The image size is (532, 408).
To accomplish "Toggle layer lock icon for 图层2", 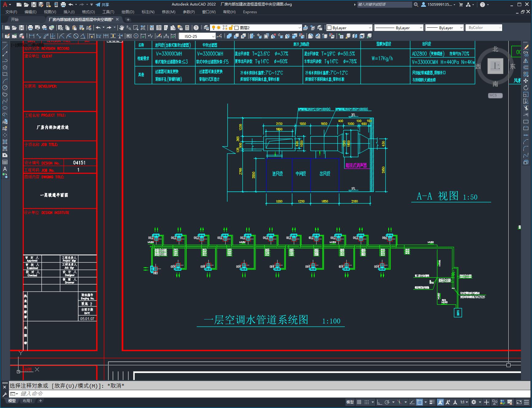I will [x=231, y=28].
